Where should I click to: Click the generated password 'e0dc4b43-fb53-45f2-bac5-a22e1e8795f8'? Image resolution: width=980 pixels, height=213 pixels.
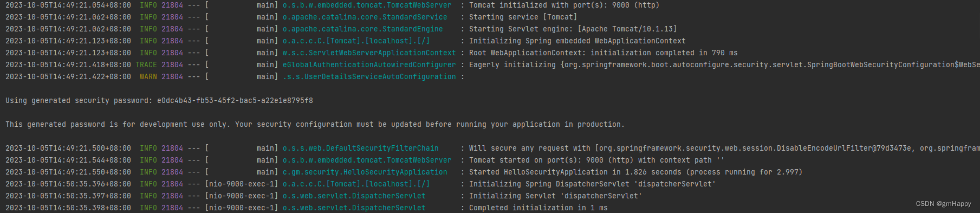click(235, 101)
